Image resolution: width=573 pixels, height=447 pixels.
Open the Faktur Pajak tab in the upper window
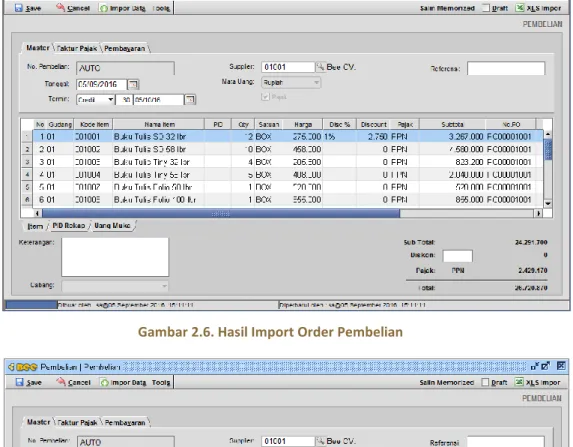pos(77,48)
